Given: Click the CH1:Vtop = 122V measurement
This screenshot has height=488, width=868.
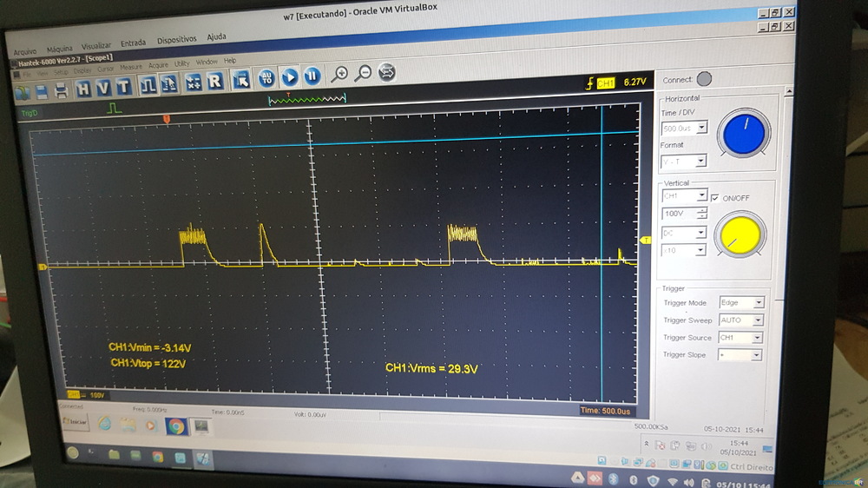Looking at the screenshot, I should coord(148,363).
